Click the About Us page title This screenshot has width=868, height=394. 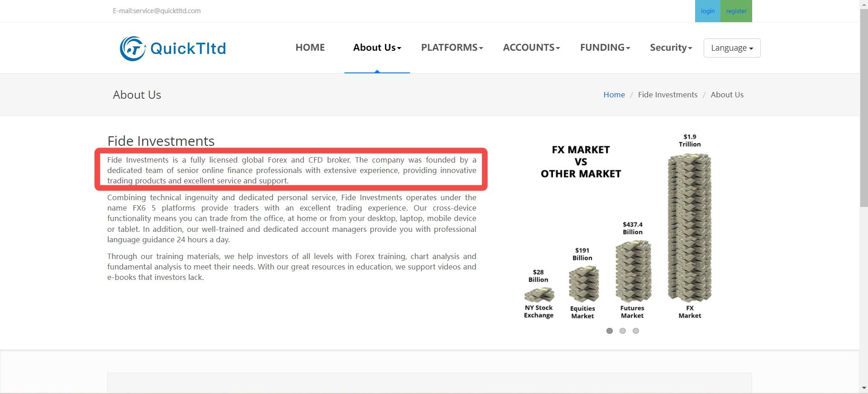137,95
